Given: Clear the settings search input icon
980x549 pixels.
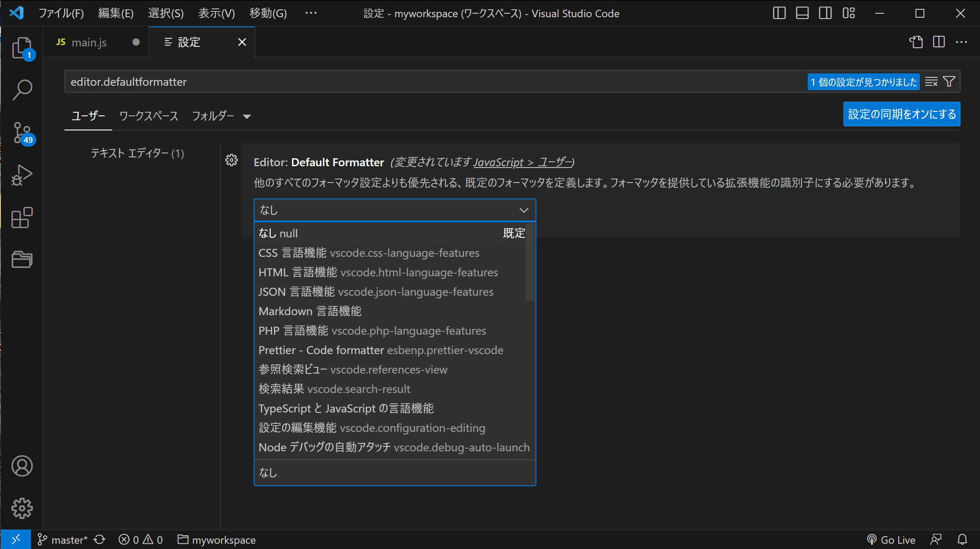Looking at the screenshot, I should (x=931, y=82).
